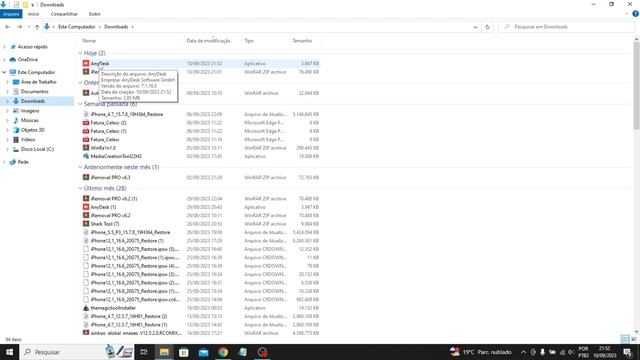This screenshot has height=360, width=640.
Task: Click scrollbar down arrow in file list
Action: coord(636,332)
